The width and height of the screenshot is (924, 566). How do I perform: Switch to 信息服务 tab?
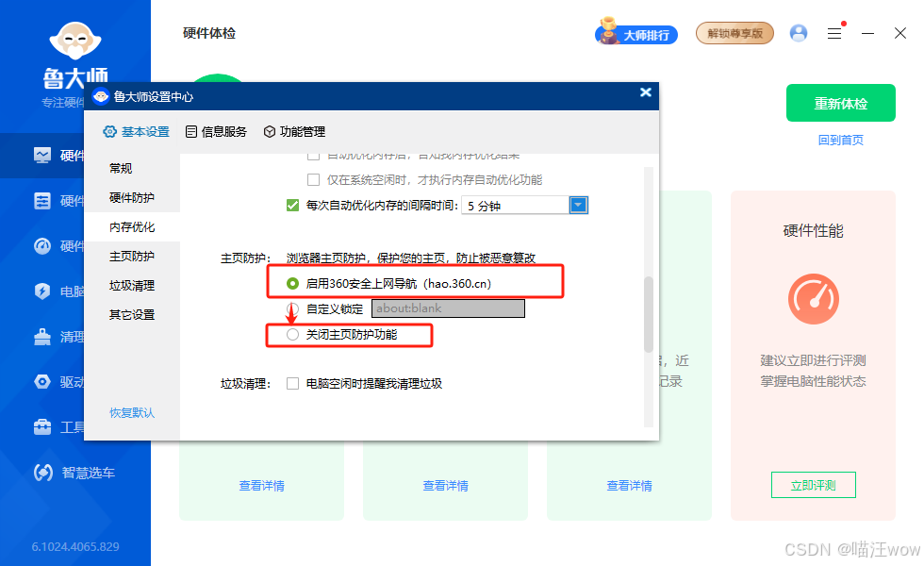pos(216,131)
